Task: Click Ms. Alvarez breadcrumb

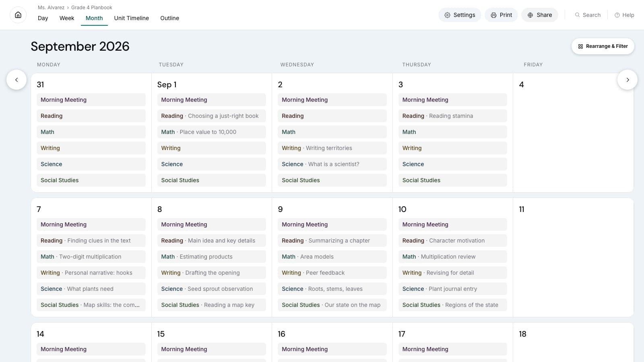Action: [x=51, y=8]
